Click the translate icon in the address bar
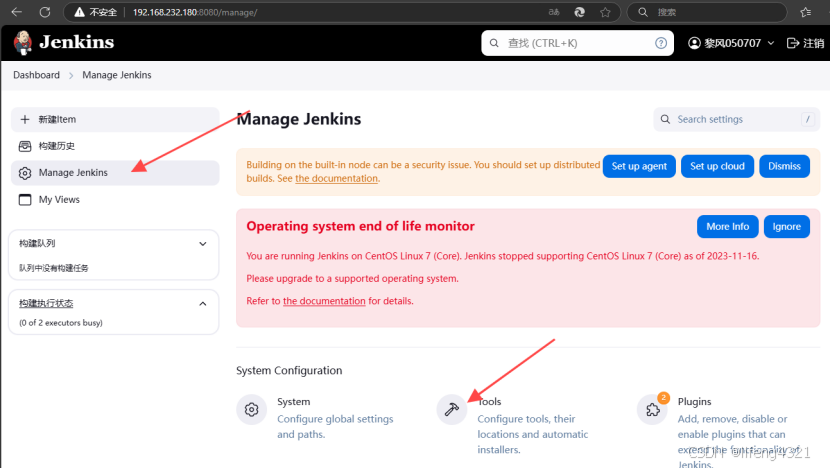The height and width of the screenshot is (468, 831). tap(554, 12)
